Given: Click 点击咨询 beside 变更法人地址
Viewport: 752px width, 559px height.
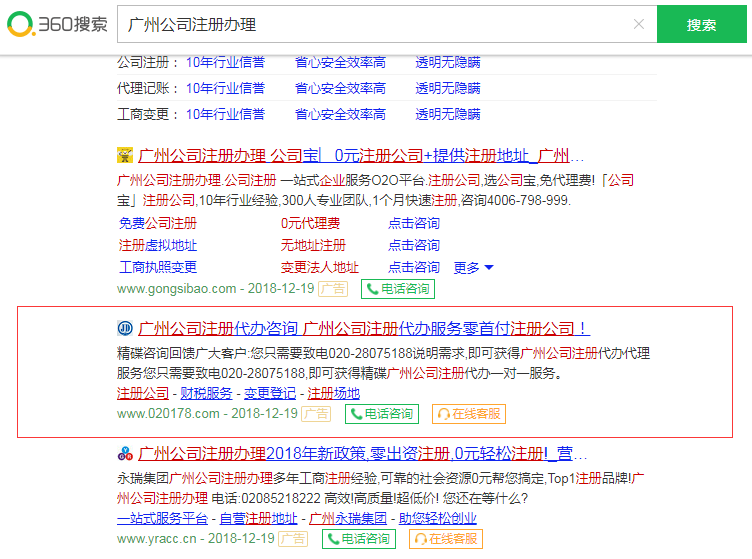Looking at the screenshot, I should [x=414, y=267].
